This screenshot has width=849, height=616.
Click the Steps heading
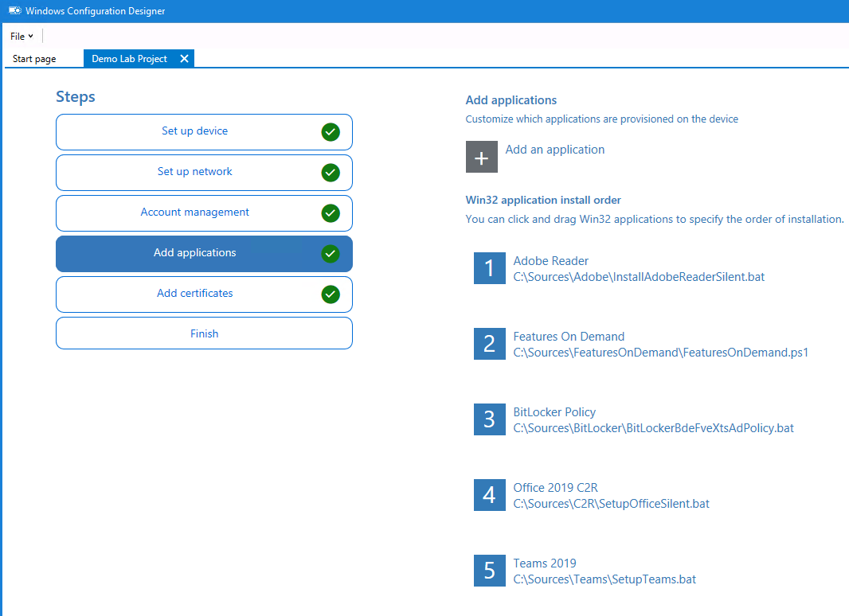tap(75, 97)
